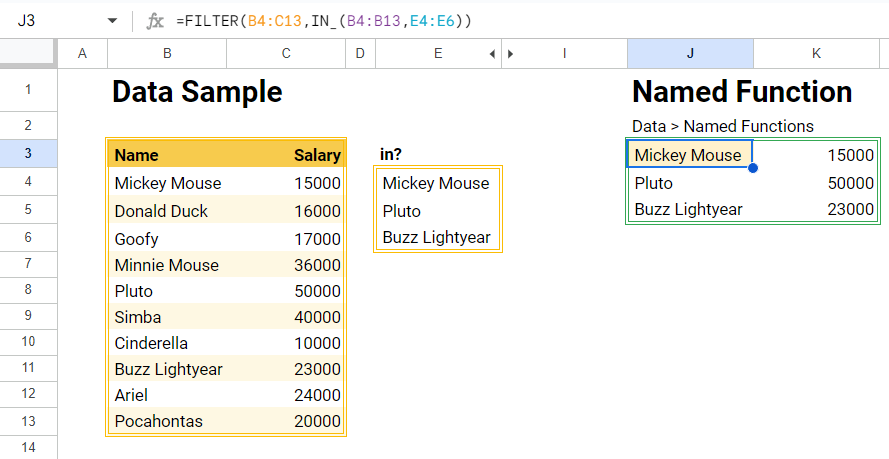Click the salary 20000 cell
Viewport: 889px width, 459px height.
(x=286, y=421)
